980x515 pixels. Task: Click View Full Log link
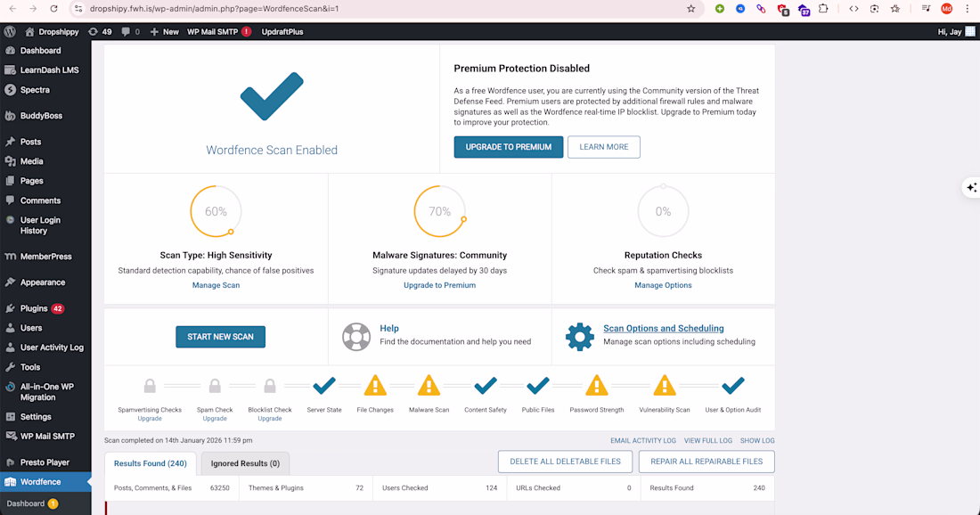(x=708, y=441)
